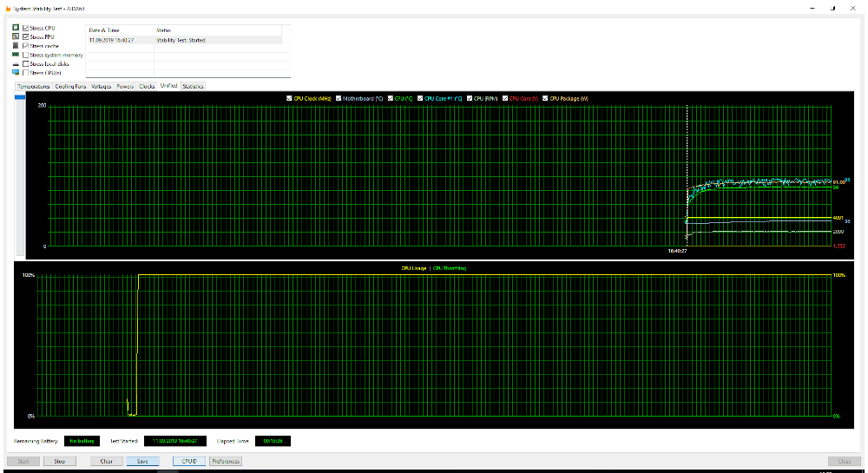Toggle the green CPU (°C) graph checkbox

pos(391,98)
